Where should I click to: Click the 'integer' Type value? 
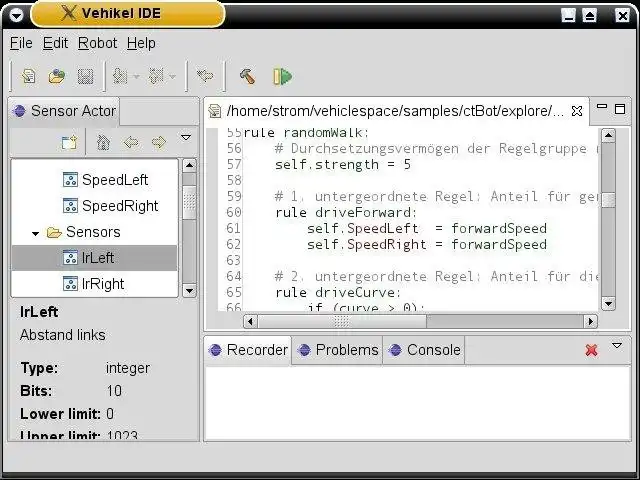(x=128, y=368)
